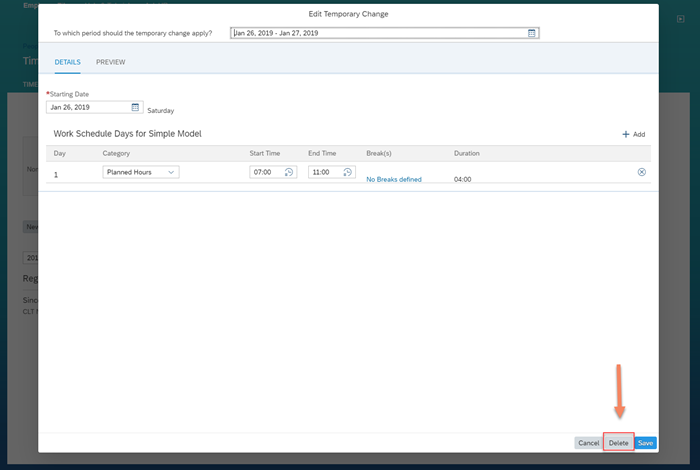Open time picker for End Time 11:00
Viewport: 700px width, 470px height.
347,172
